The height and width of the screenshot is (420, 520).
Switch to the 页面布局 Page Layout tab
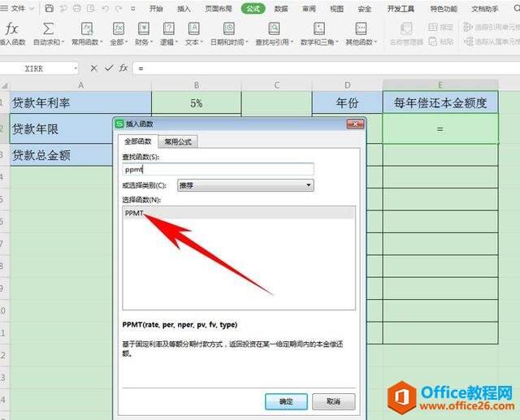[x=219, y=9]
